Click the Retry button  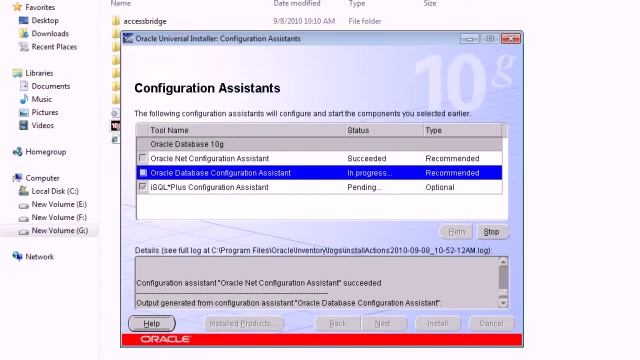point(456,232)
